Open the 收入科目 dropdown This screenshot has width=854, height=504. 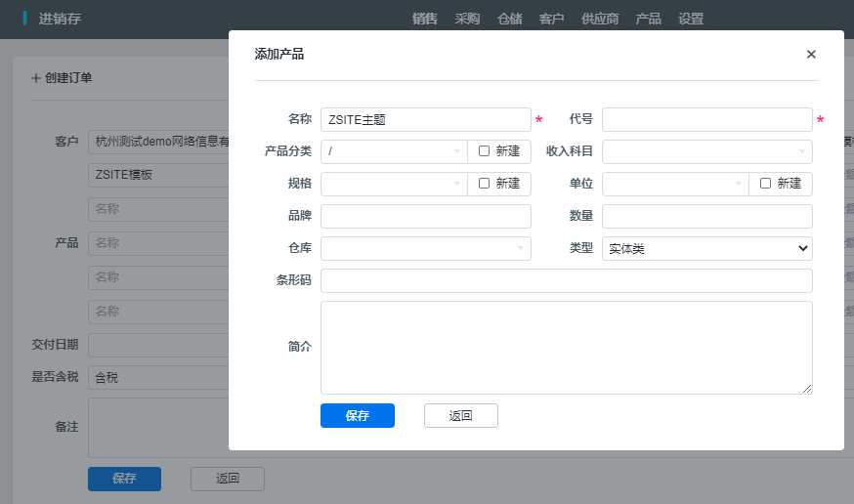[706, 151]
